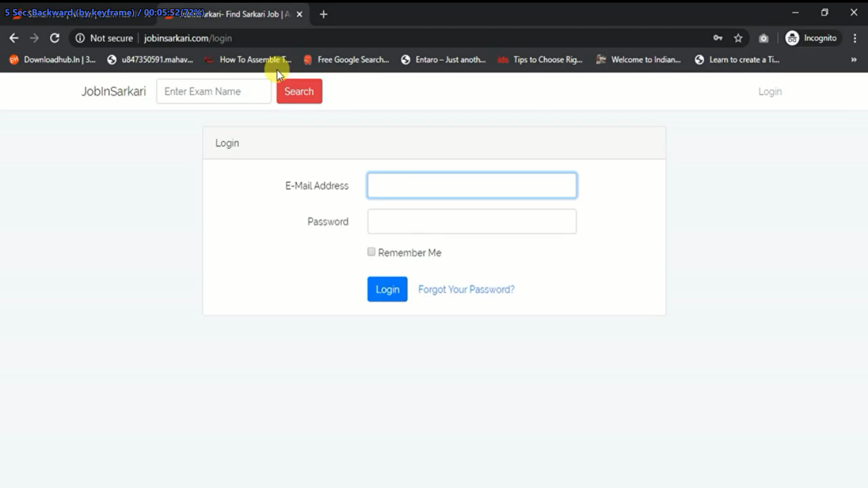
Task: Click the red Search button
Action: coord(299,91)
